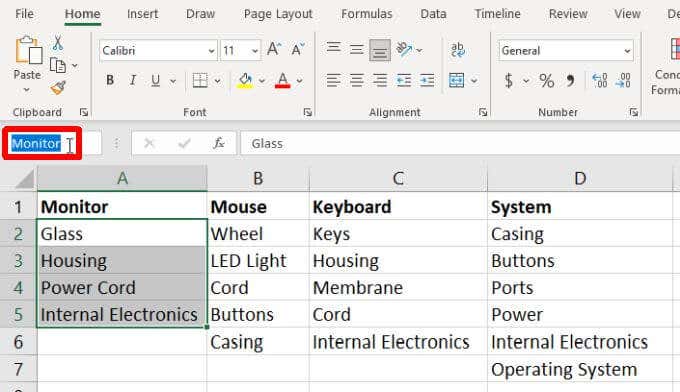Center text horizontally
The width and height of the screenshot is (680, 392).
coord(356,80)
